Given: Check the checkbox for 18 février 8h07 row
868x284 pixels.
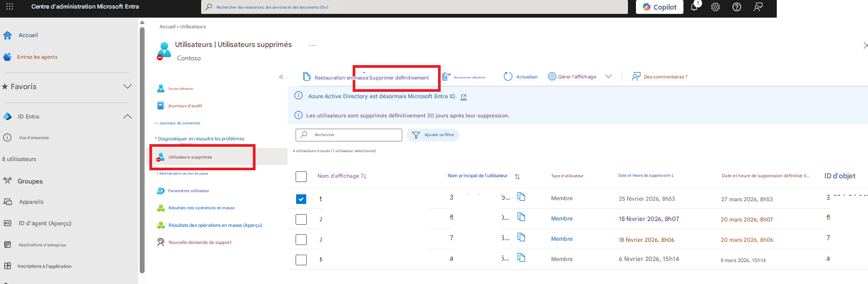Looking at the screenshot, I should point(301,219).
